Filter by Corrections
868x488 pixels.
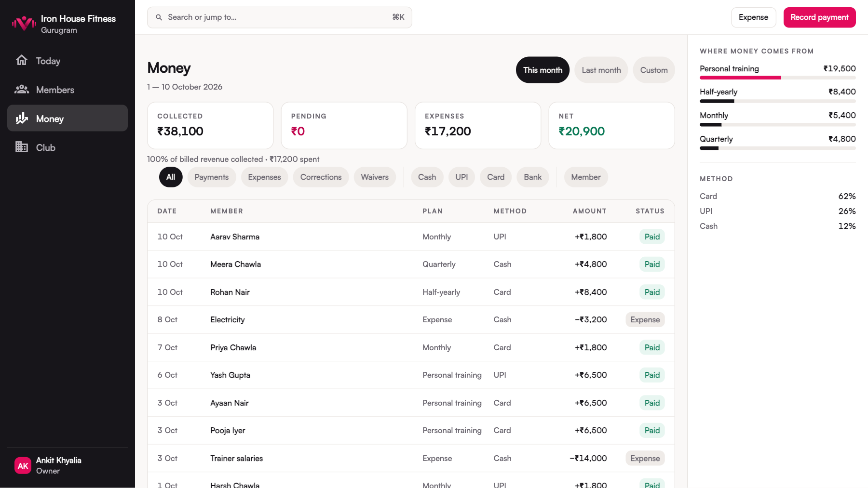321,177
